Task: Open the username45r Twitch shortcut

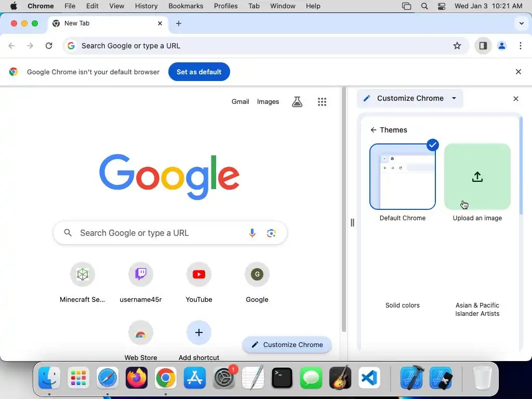Action: (141, 283)
